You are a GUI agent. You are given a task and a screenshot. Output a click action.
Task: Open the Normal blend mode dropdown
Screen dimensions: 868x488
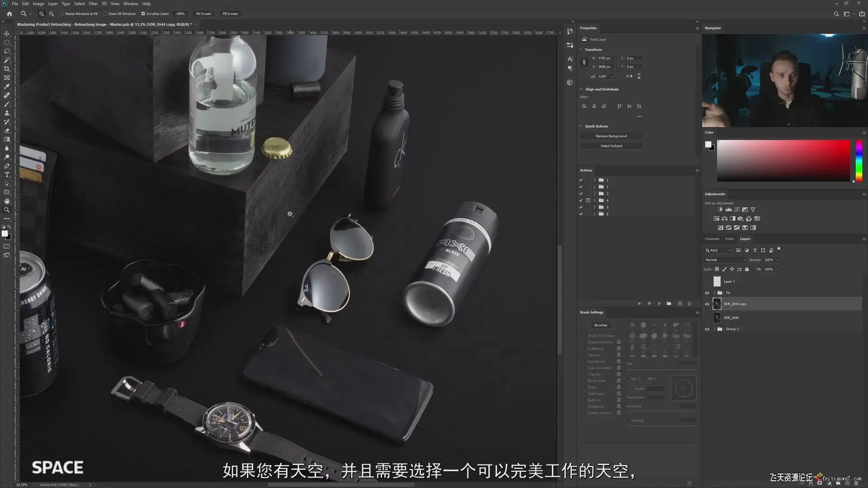tap(725, 260)
